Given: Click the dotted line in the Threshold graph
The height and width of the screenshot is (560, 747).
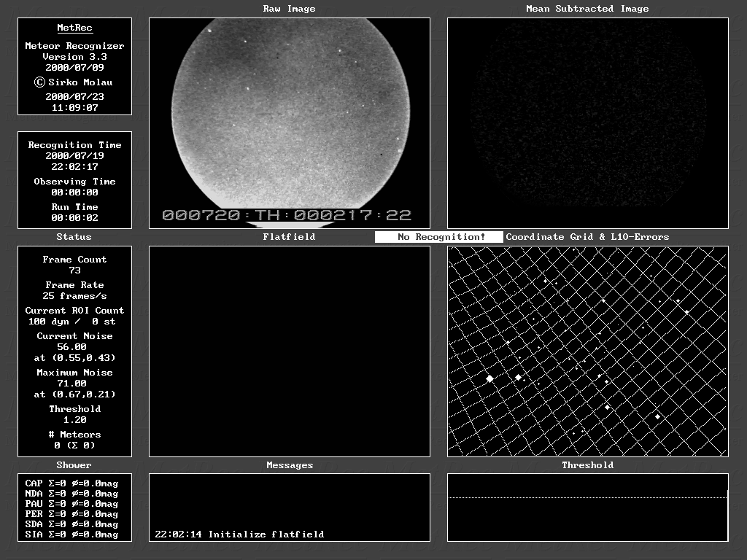Looking at the screenshot, I should [x=587, y=497].
